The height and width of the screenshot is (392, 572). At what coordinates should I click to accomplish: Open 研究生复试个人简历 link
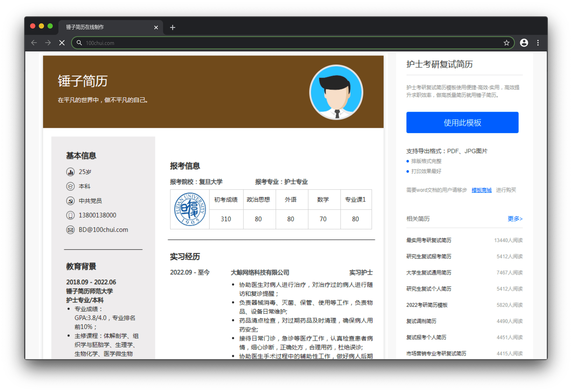point(429,289)
